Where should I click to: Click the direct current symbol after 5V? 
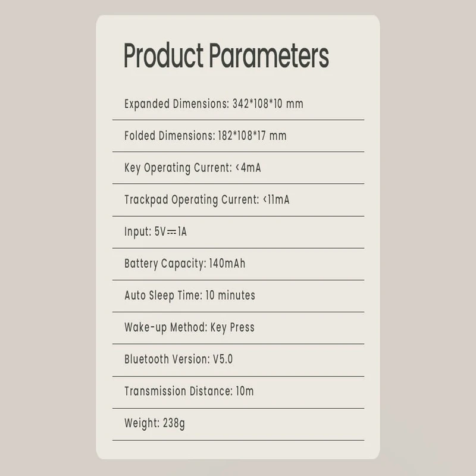click(171, 232)
